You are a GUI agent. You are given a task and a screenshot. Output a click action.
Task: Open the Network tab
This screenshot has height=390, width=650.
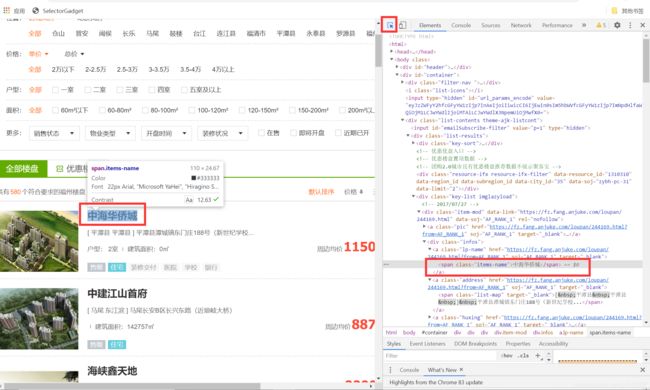[521, 25]
